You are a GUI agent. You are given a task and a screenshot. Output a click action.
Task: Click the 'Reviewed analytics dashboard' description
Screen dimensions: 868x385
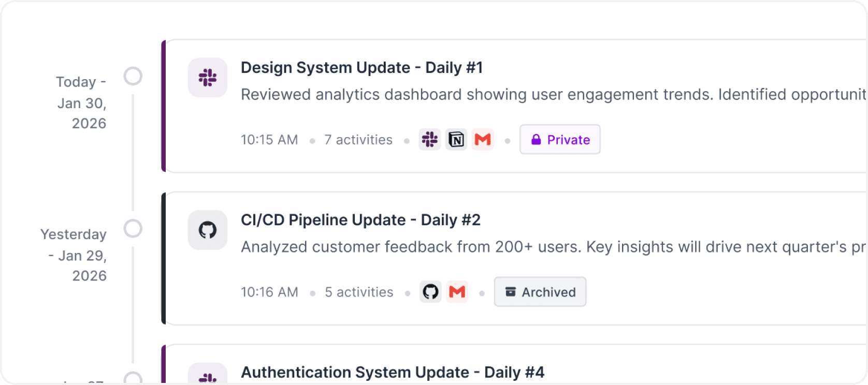(553, 95)
